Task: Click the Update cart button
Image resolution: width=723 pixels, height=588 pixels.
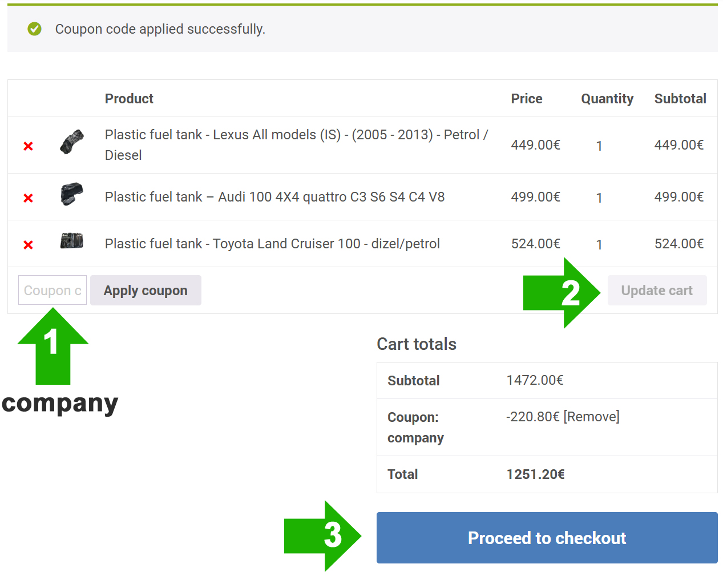Action: coord(657,291)
